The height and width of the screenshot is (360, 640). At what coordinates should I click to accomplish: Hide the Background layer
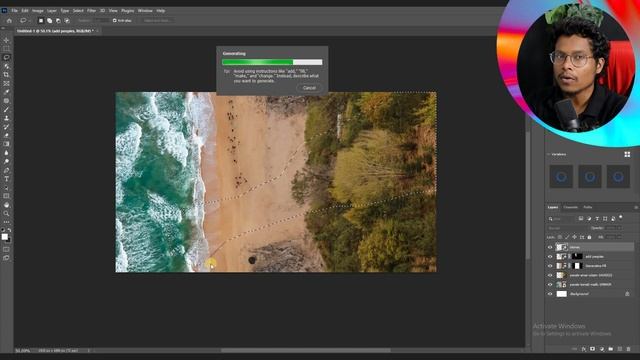pos(550,294)
